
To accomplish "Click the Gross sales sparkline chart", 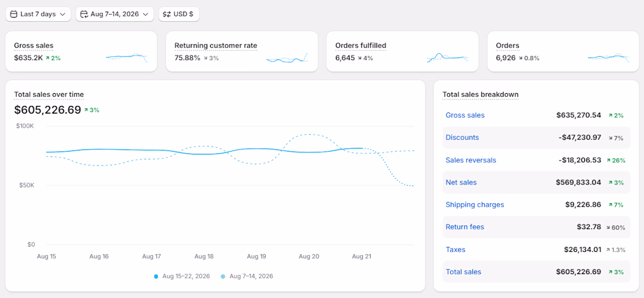I will point(126,57).
